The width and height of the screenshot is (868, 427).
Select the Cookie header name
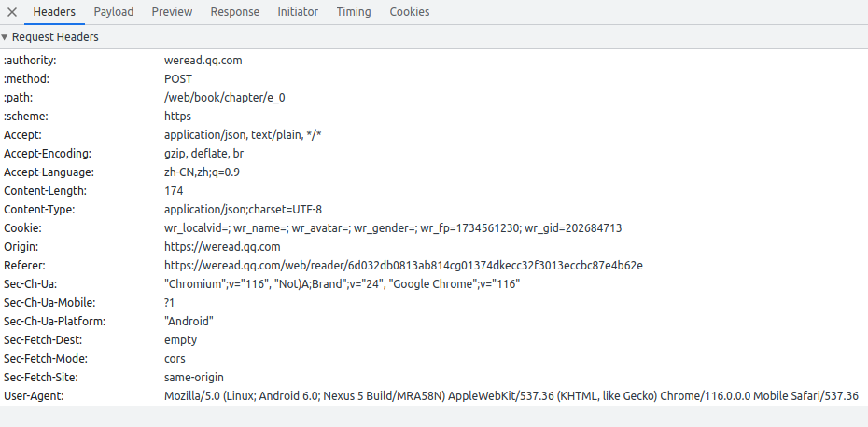[x=22, y=227]
